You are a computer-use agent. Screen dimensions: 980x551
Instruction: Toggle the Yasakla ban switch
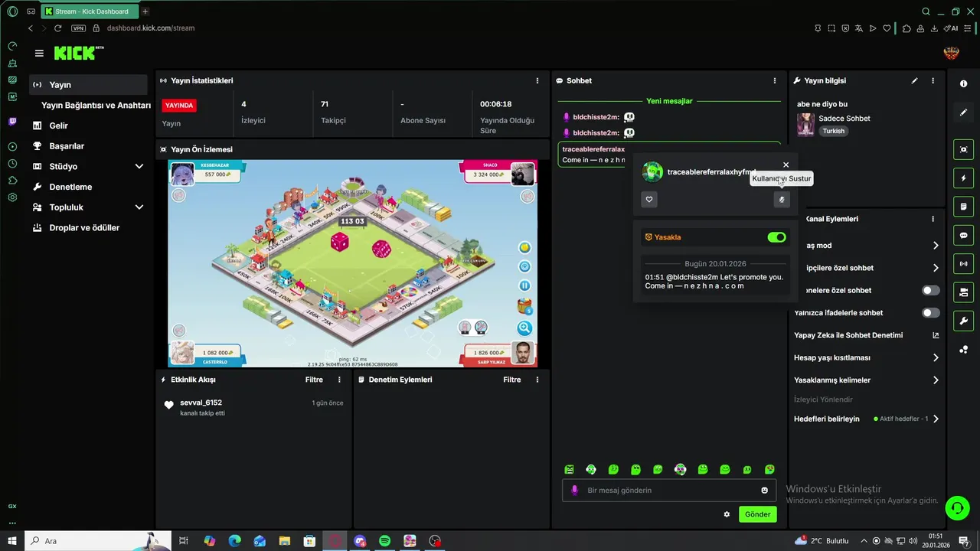pyautogui.click(x=776, y=237)
